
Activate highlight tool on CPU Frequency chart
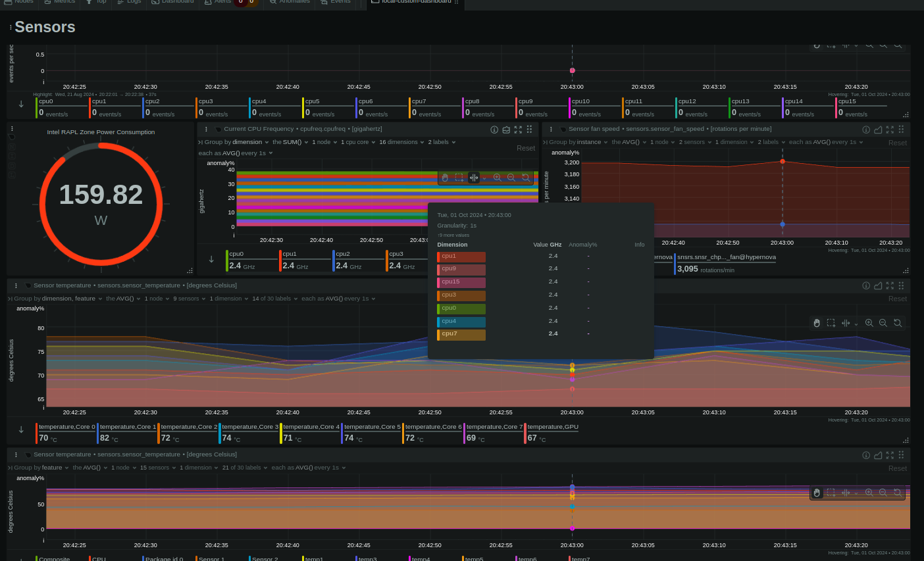click(474, 178)
